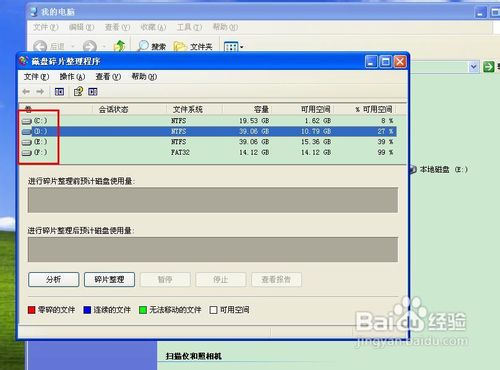This screenshot has width=500, height=370.
Task: Maximize the defragmenter window
Action: [386, 62]
